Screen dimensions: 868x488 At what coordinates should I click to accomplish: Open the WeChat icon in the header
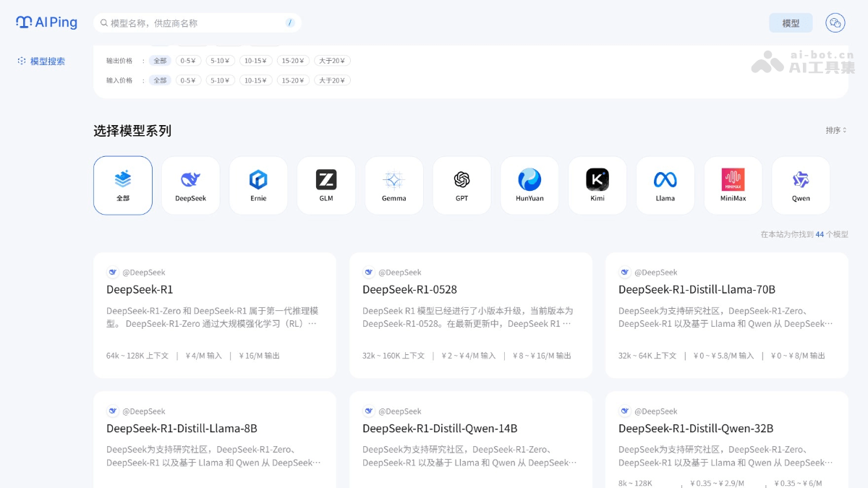(x=835, y=23)
